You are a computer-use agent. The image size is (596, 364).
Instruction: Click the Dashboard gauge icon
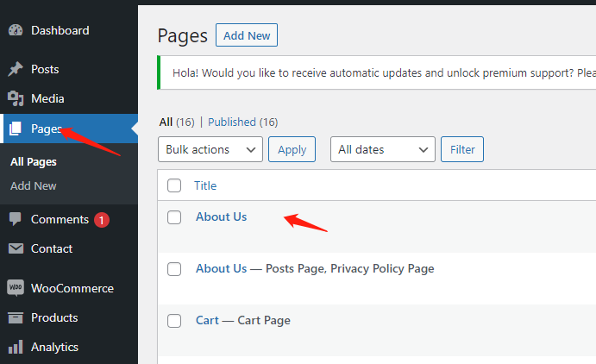click(16, 31)
